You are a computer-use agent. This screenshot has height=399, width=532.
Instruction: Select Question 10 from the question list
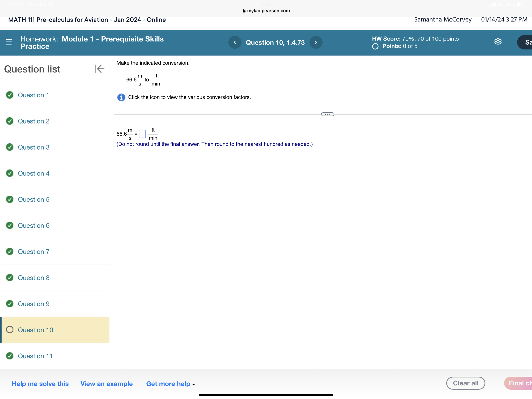[x=36, y=330]
